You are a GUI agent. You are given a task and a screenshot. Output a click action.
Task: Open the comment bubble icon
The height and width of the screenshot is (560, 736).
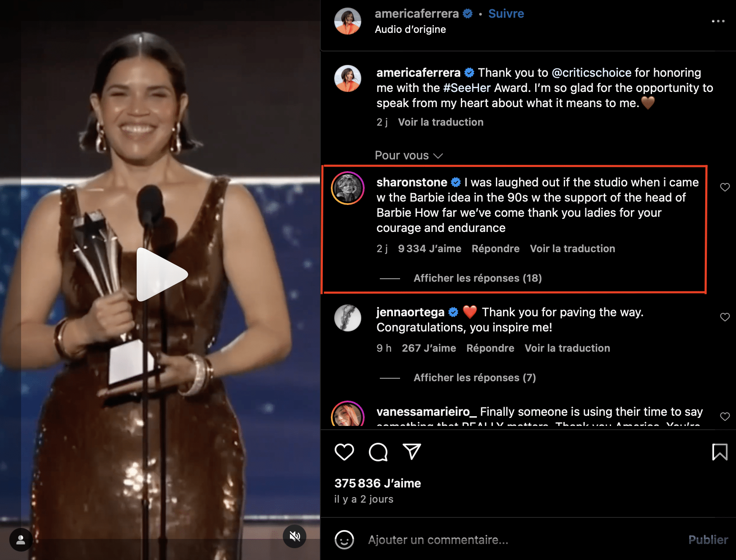pos(378,452)
